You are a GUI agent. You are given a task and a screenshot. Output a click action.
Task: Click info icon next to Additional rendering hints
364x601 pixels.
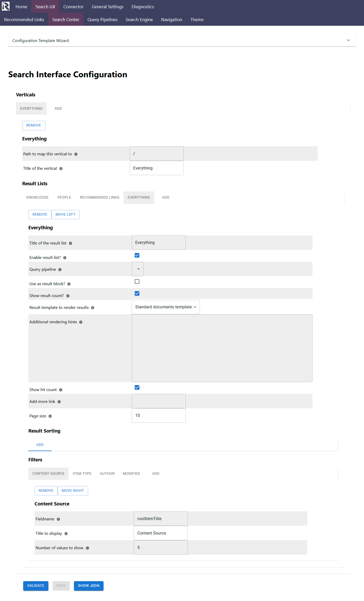[81, 322]
